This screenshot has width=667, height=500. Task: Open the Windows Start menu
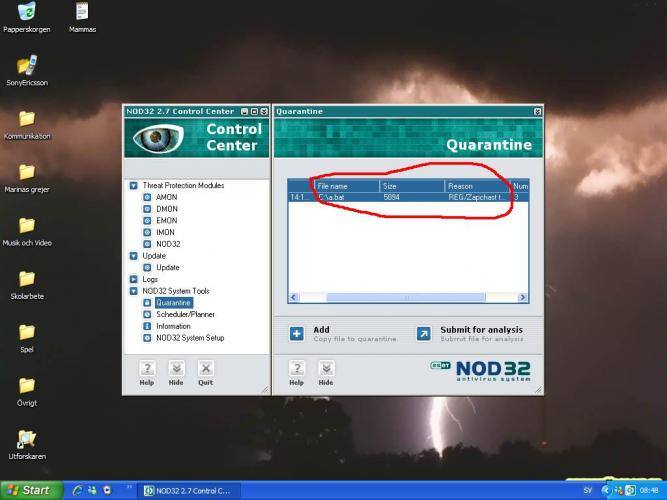[x=28, y=490]
